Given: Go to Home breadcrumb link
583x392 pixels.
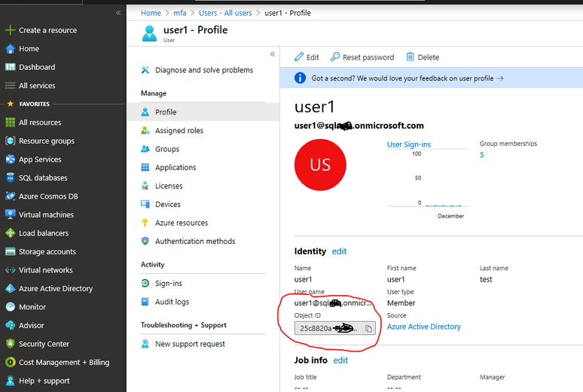Looking at the screenshot, I should 151,13.
